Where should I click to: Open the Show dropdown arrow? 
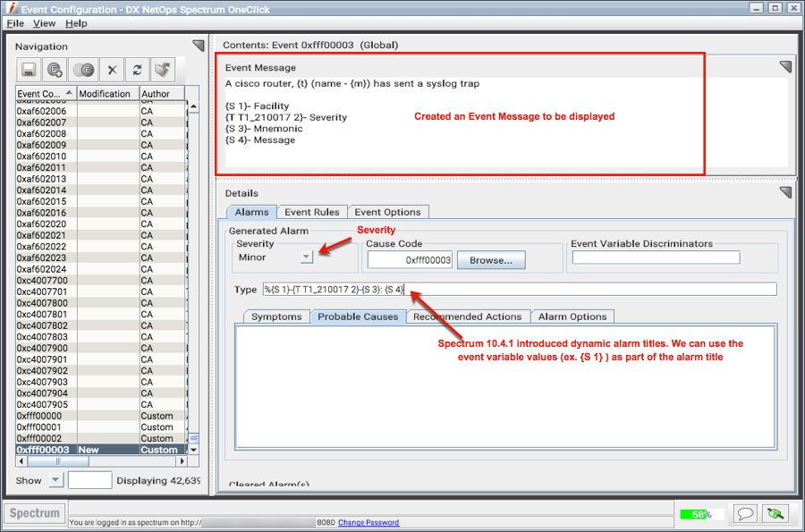[x=55, y=480]
